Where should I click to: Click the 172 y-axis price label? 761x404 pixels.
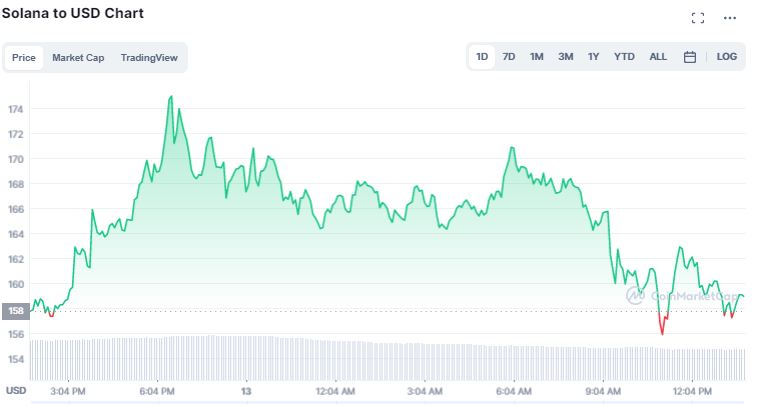click(16, 134)
